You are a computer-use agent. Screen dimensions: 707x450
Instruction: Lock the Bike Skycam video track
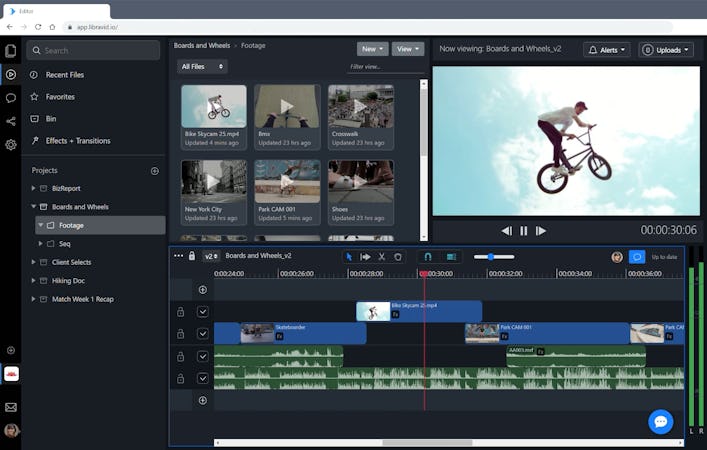click(180, 312)
